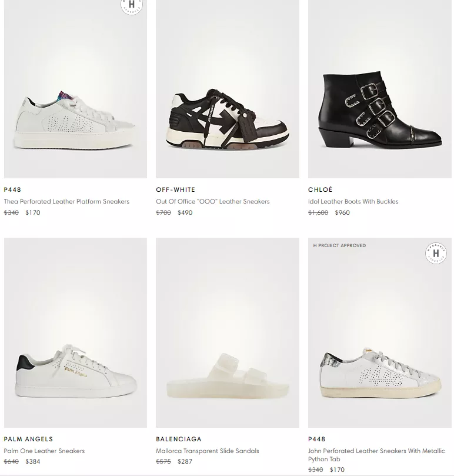This screenshot has width=454, height=476.
Task: Click the CHLOÉ brand link
Action: 320,189
